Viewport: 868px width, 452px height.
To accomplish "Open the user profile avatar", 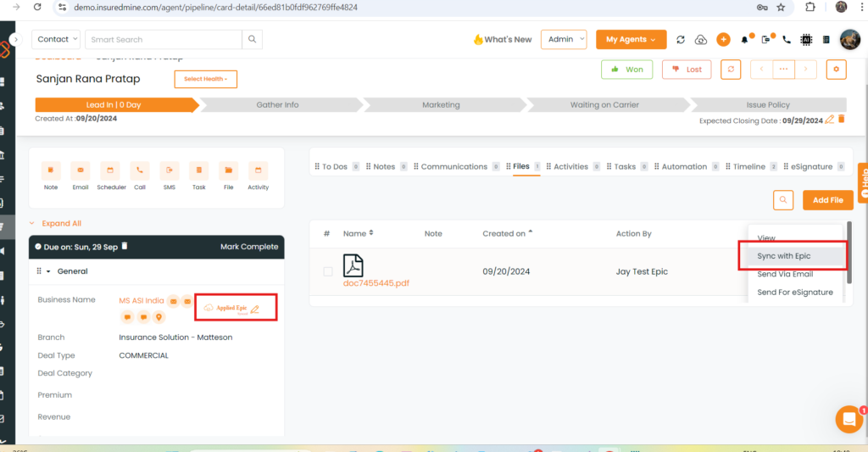I will 849,39.
